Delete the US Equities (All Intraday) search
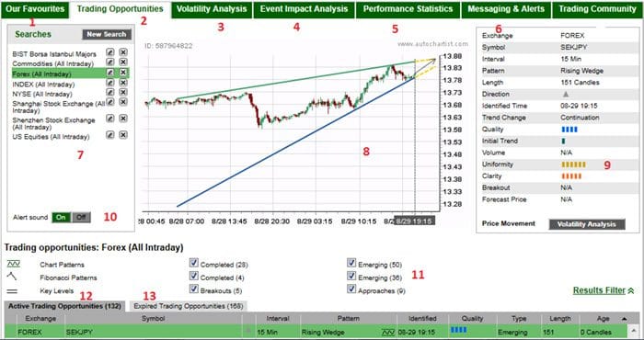The width and height of the screenshot is (644, 340). coord(123,134)
